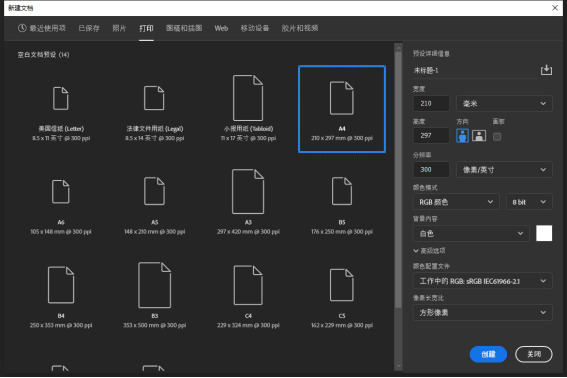Click the "250 x 353 mm @ 300 ppi" text

pos(61,325)
